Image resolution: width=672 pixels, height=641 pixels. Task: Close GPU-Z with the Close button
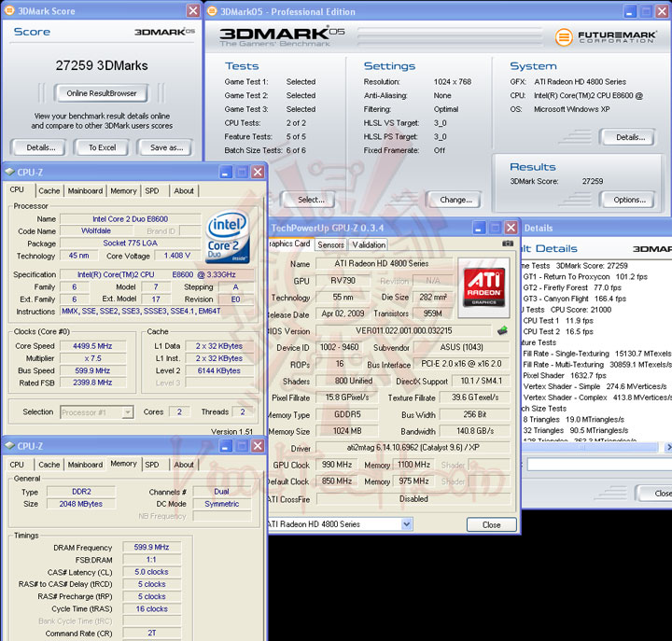tap(491, 524)
